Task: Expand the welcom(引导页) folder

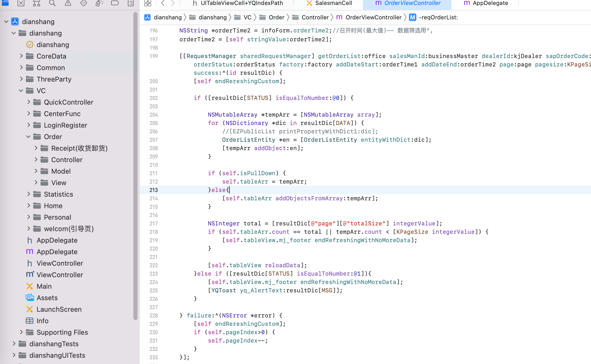Action: pyautogui.click(x=29, y=229)
